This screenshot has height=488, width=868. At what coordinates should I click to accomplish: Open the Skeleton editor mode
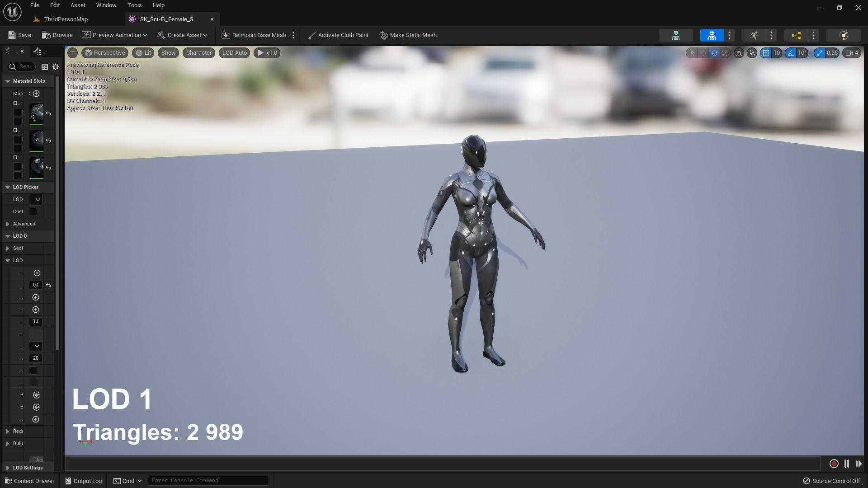[x=675, y=35]
